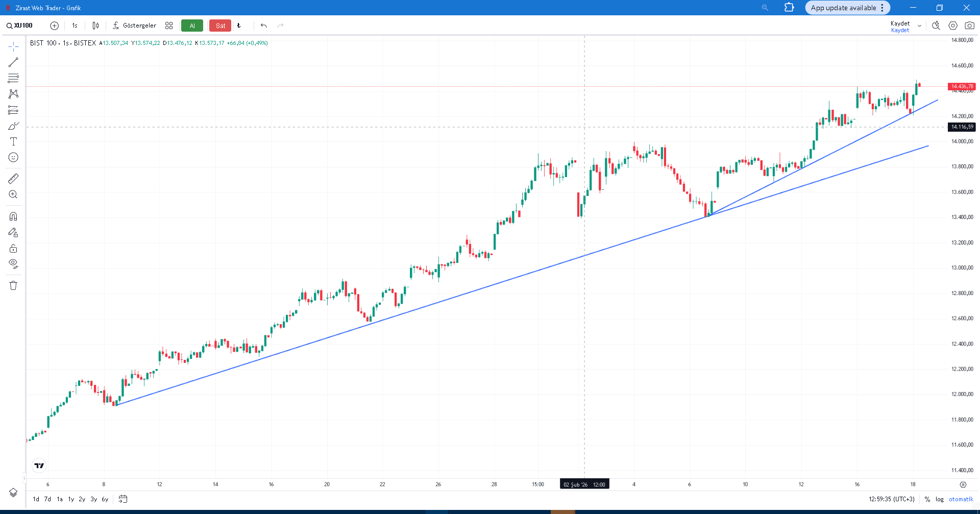Choose the text annotation tool

point(13,141)
